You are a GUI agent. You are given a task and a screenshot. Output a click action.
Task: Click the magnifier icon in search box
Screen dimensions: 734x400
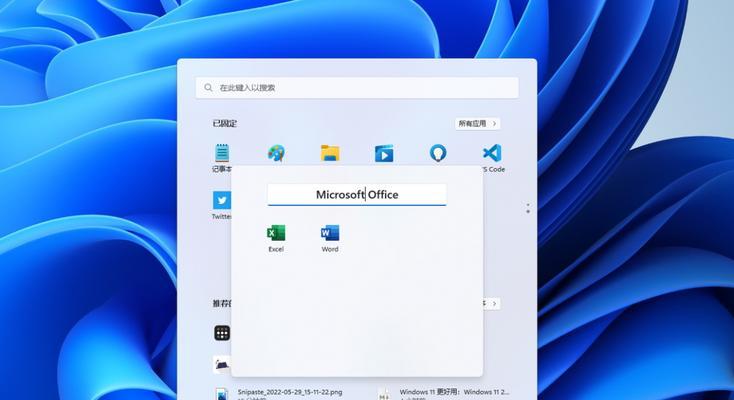(x=208, y=88)
